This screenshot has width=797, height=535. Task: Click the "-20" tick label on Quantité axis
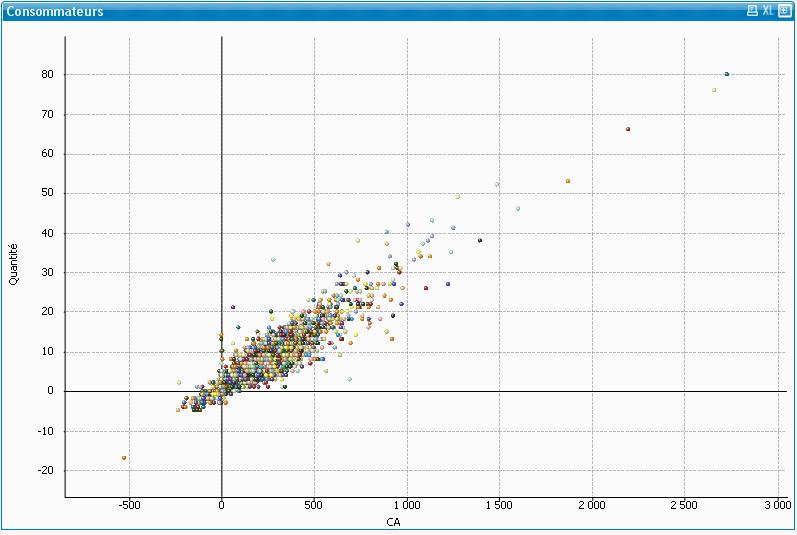coord(45,470)
